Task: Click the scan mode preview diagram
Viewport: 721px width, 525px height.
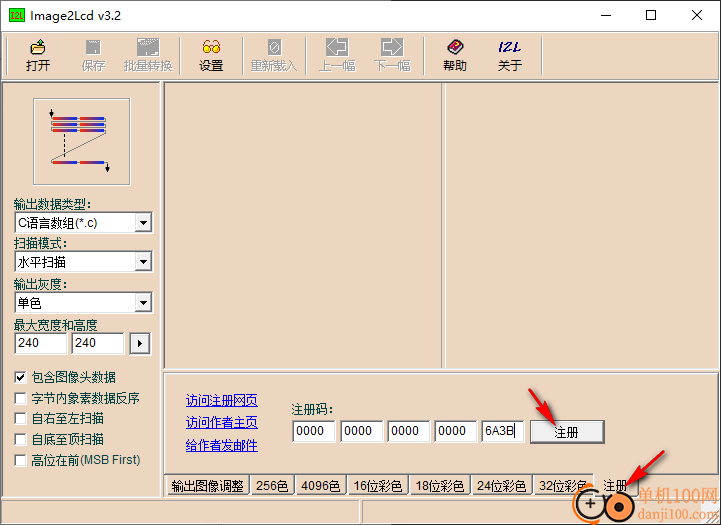Action: [x=82, y=142]
